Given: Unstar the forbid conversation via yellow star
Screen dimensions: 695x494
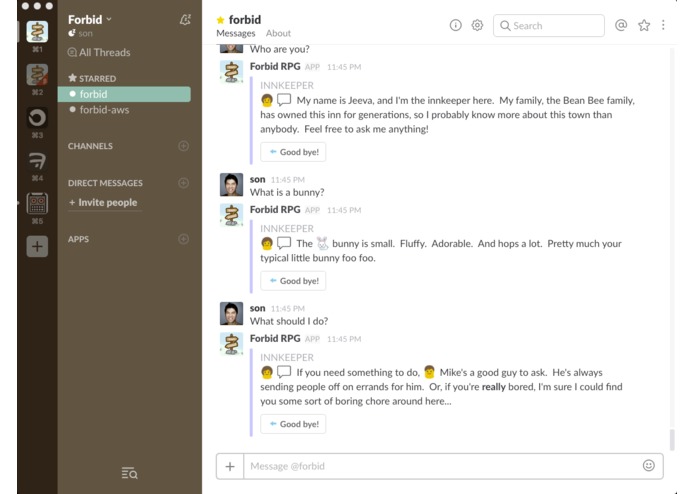Looking at the screenshot, I should [x=220, y=19].
